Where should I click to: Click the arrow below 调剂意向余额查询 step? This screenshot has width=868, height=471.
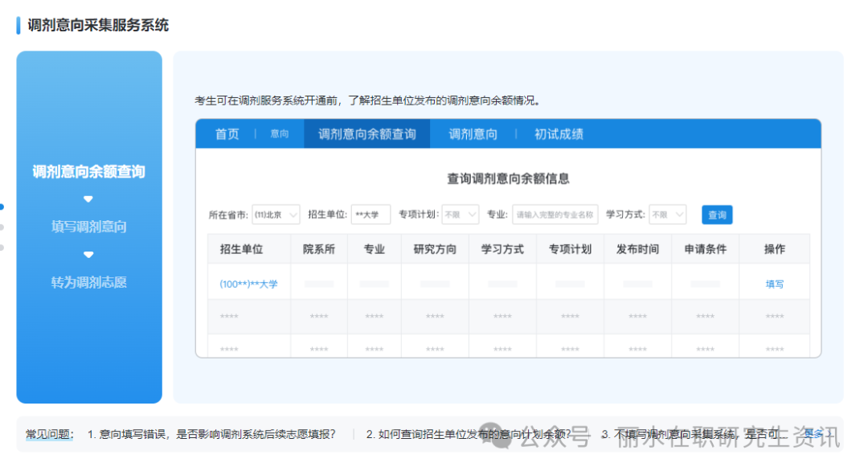tap(88, 199)
